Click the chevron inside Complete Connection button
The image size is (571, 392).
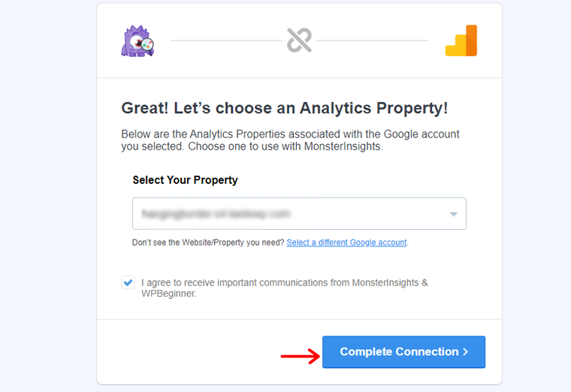465,352
